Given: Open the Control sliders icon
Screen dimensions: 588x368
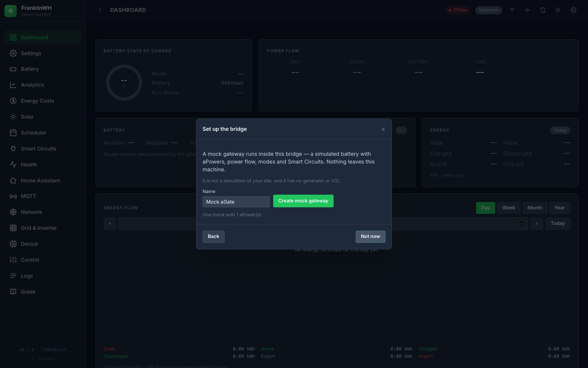Looking at the screenshot, I should (x=13, y=260).
